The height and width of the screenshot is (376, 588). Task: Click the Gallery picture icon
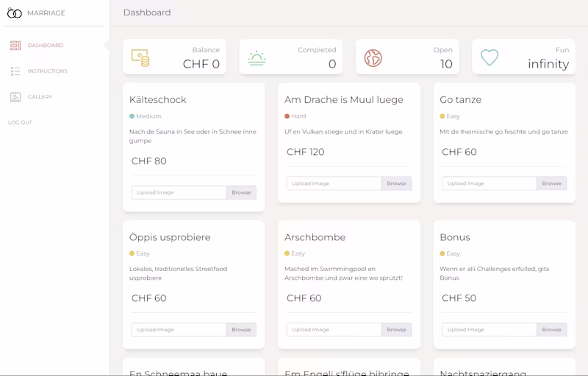pos(15,97)
